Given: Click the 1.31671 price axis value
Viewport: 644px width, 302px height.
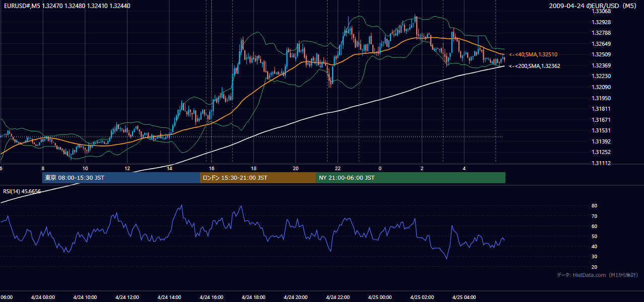Looking at the screenshot, I should pos(601,120).
